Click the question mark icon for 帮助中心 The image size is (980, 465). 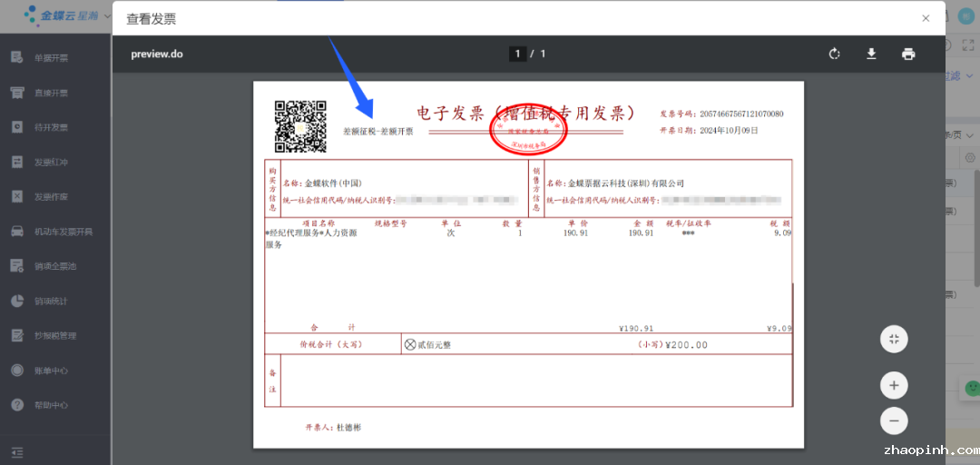[17, 404]
